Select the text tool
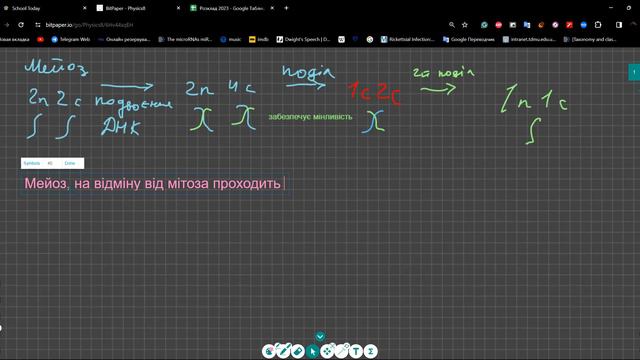The height and width of the screenshot is (360, 640). click(356, 351)
